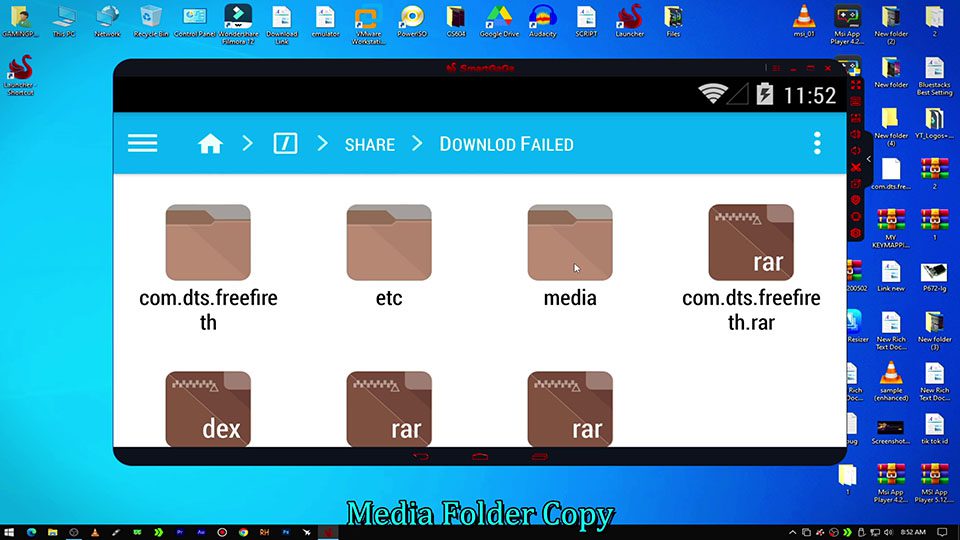Open Audacity desktop shortcut
Image resolution: width=960 pixels, height=540 pixels.
542,21
